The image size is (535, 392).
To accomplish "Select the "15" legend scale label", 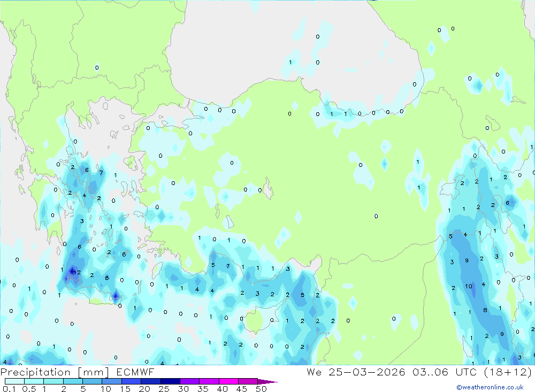I will point(125,389).
